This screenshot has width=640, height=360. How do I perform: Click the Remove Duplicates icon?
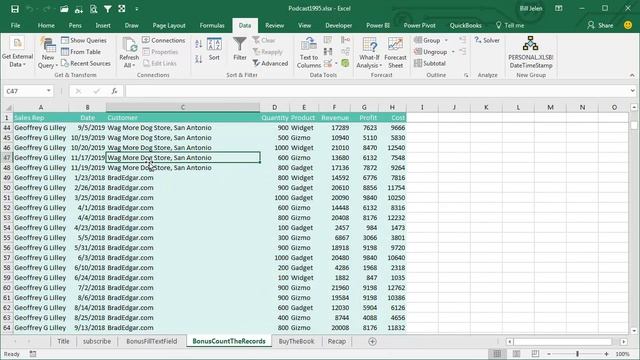point(328,51)
